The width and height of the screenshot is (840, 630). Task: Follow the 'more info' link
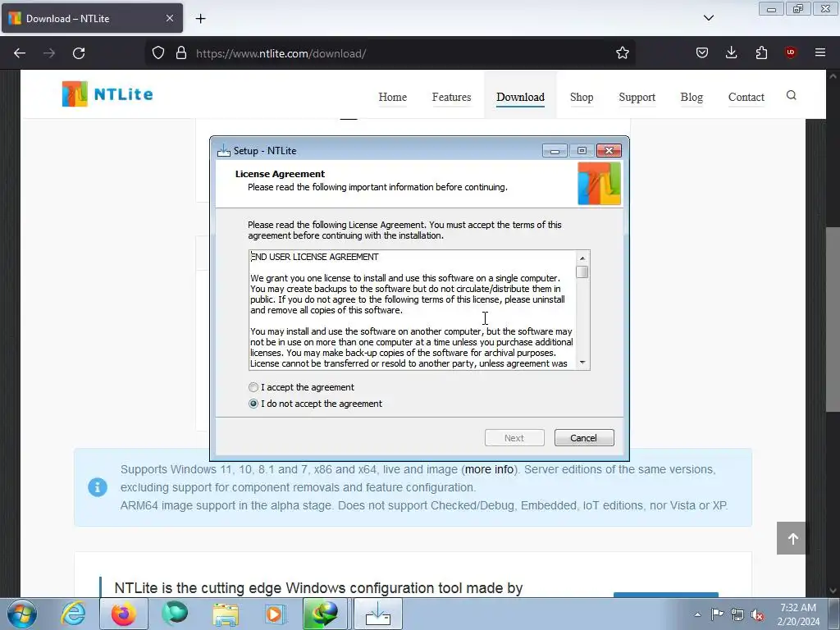coord(489,469)
